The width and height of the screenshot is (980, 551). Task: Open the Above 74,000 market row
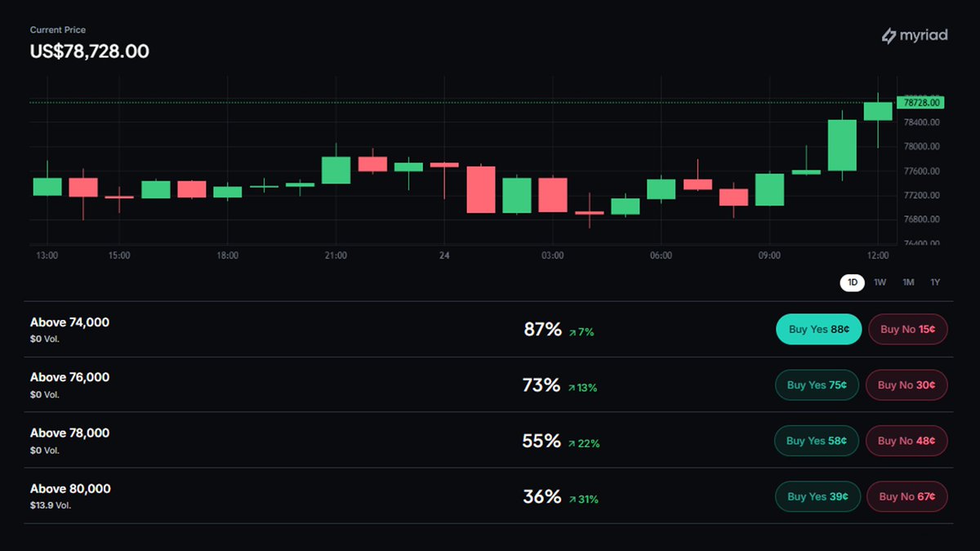click(490, 330)
